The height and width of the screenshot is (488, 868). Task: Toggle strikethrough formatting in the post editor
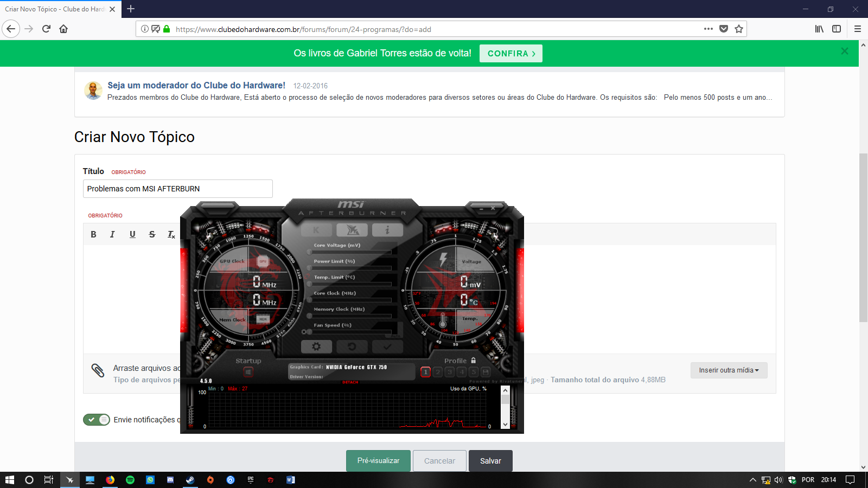coord(152,234)
